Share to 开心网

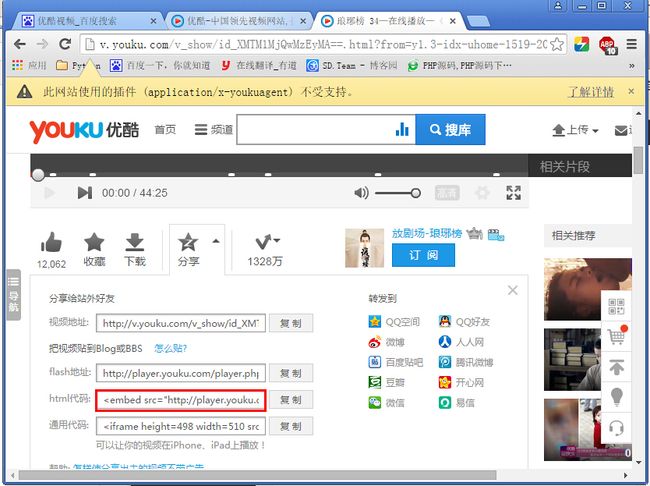(461, 382)
